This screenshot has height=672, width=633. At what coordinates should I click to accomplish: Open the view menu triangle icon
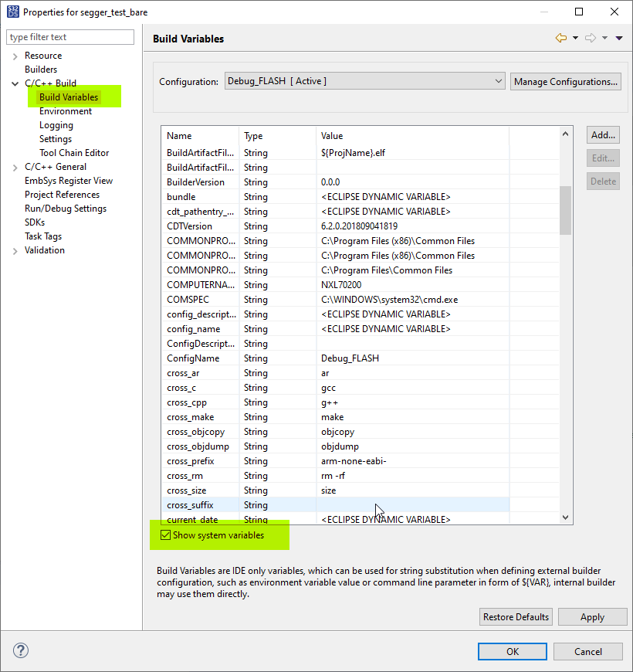click(620, 36)
